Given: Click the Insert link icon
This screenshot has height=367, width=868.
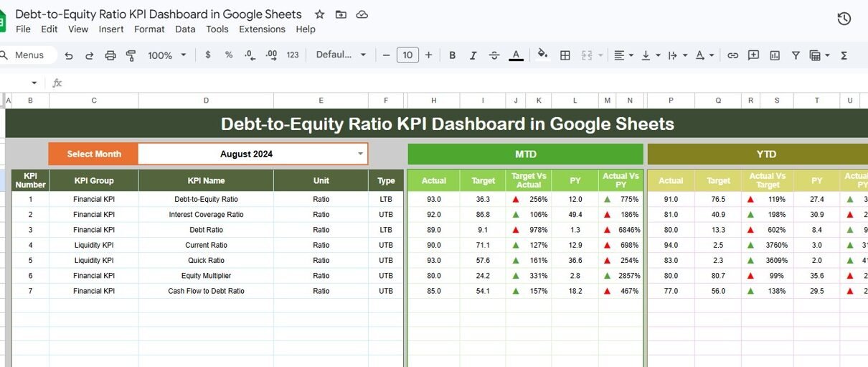Looking at the screenshot, I should [x=732, y=55].
